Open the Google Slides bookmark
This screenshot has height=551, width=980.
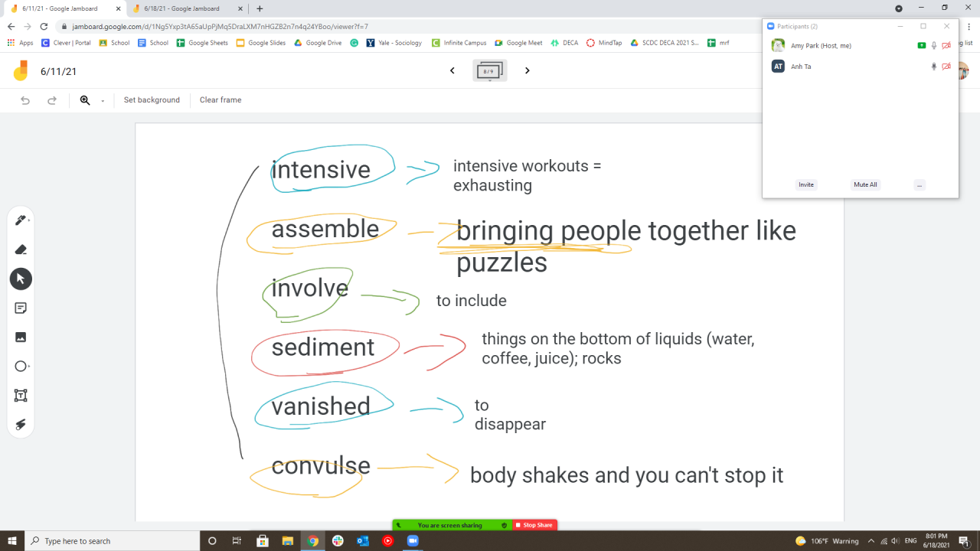(x=261, y=43)
